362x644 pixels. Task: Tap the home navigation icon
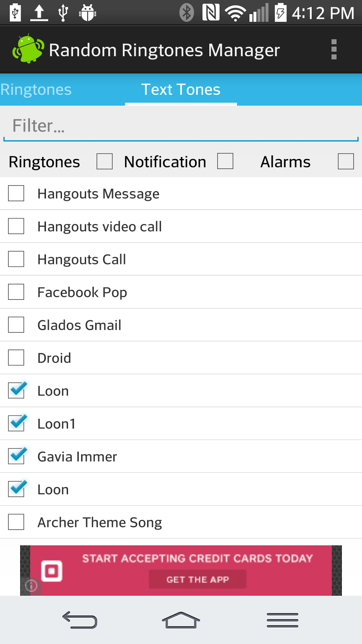[x=181, y=620]
